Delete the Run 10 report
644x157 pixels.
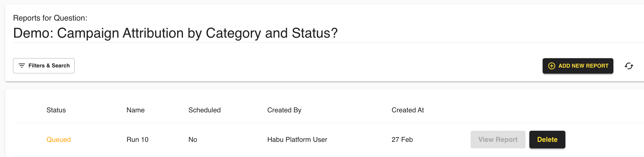(547, 139)
